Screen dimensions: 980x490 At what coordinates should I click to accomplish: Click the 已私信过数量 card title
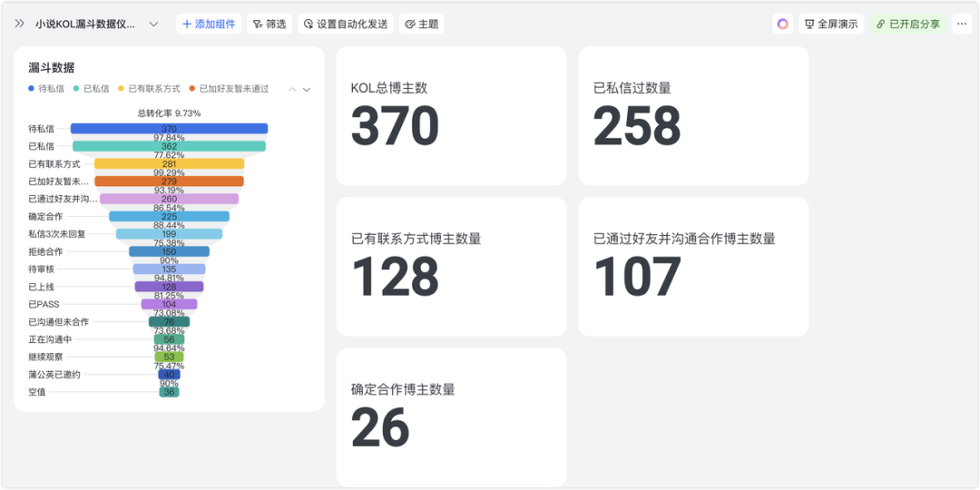[x=632, y=88]
